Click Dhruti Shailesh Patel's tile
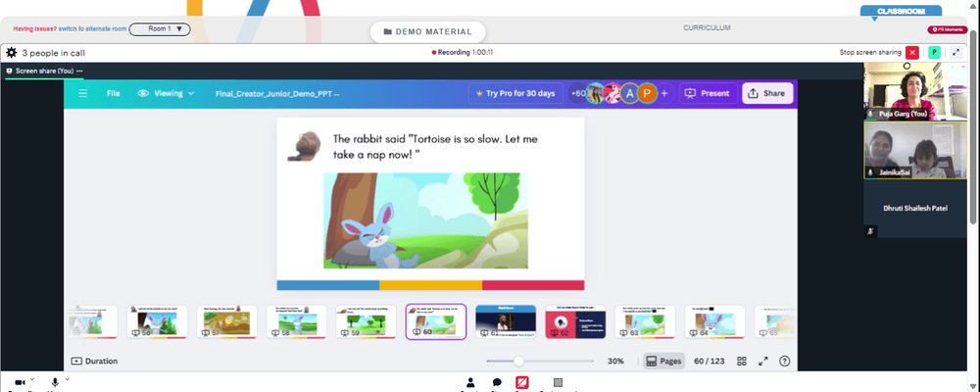The height and width of the screenshot is (392, 980). click(x=914, y=208)
